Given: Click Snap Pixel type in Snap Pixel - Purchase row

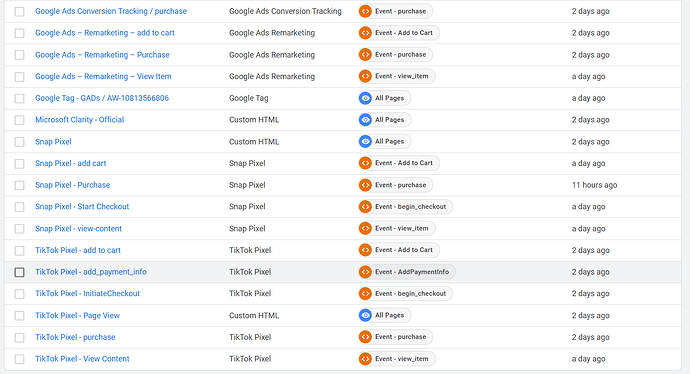Looking at the screenshot, I should coord(247,185).
